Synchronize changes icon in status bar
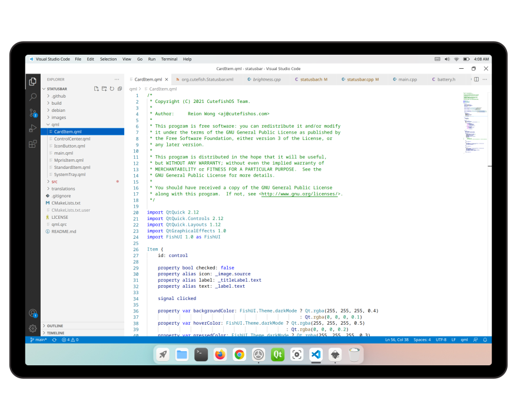This screenshot has width=517, height=420. (x=54, y=339)
